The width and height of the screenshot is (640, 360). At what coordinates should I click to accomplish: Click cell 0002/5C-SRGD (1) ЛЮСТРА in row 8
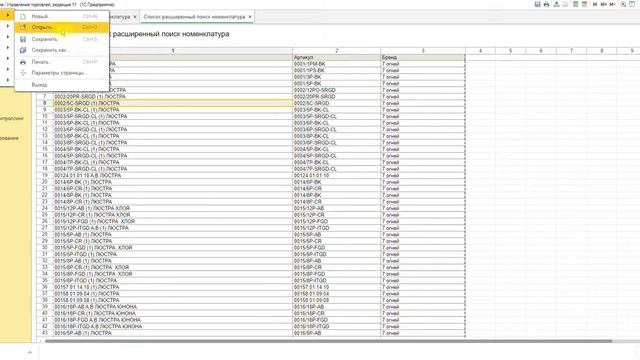point(173,103)
